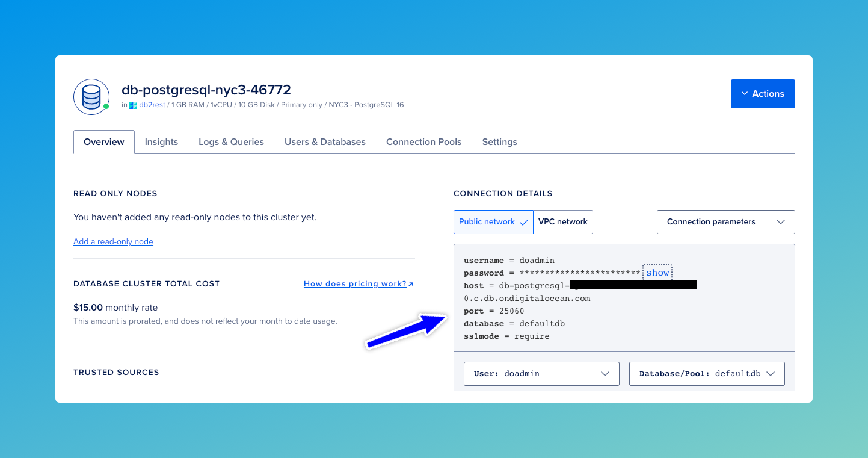
Task: Open the Settings tab
Action: point(499,141)
